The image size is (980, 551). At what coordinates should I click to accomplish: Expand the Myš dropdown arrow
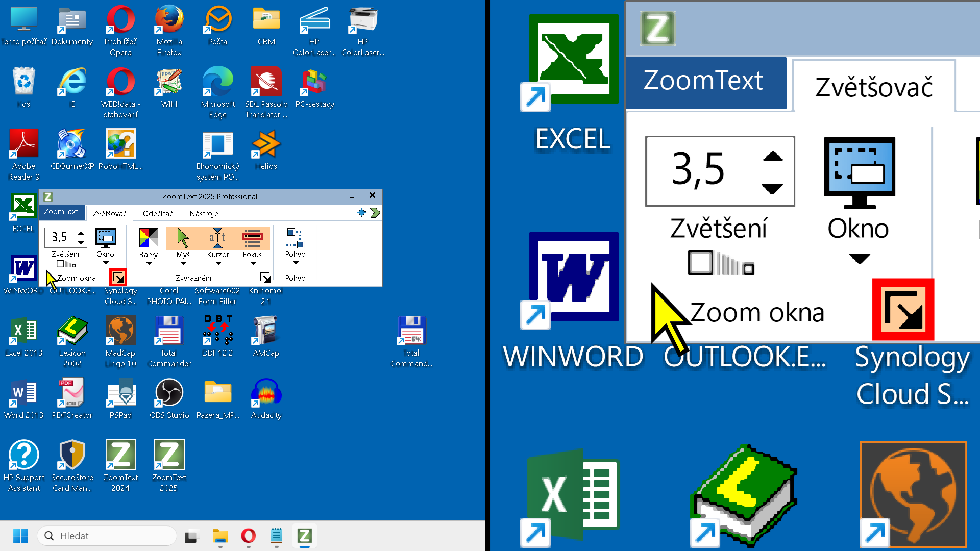click(x=183, y=264)
